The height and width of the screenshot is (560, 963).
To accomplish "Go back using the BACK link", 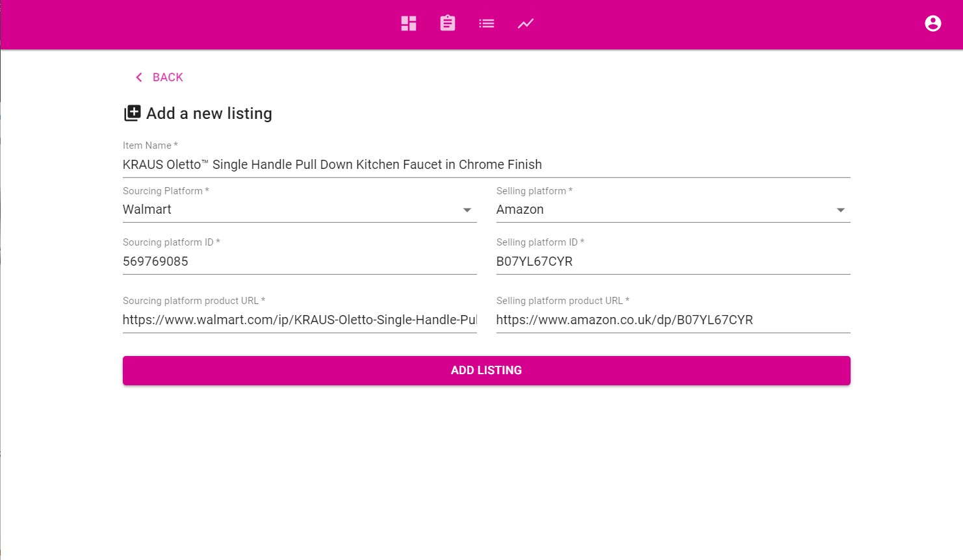I will pos(159,77).
